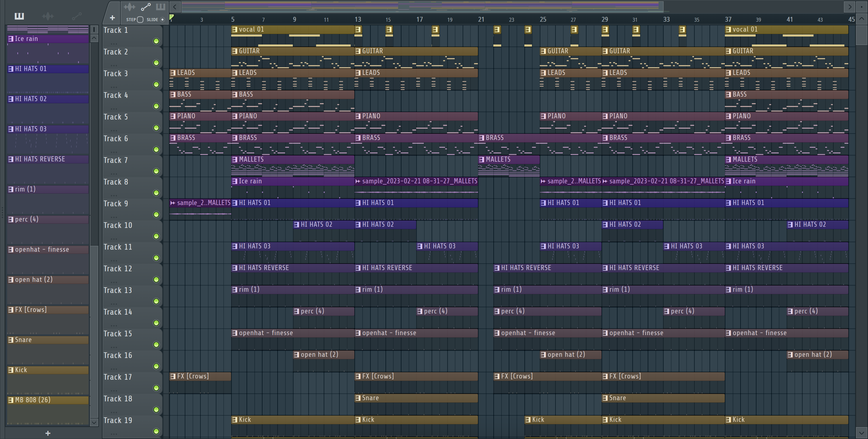Add a new track with the plus button
The image size is (868, 439).
[x=112, y=18]
